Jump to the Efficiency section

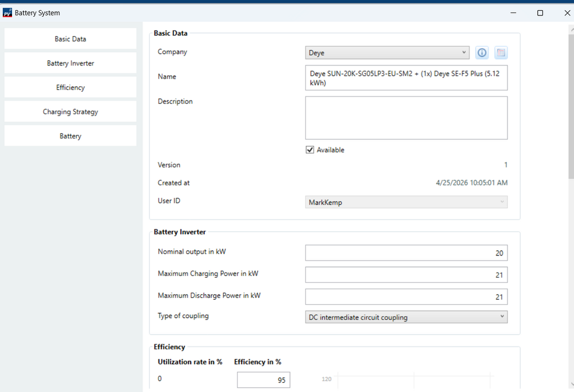71,88
